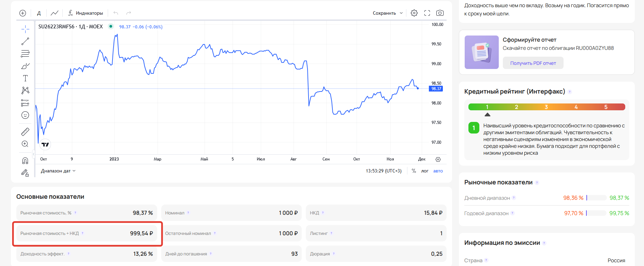Open the chart type selector
The width and height of the screenshot is (644, 266).
tap(55, 13)
